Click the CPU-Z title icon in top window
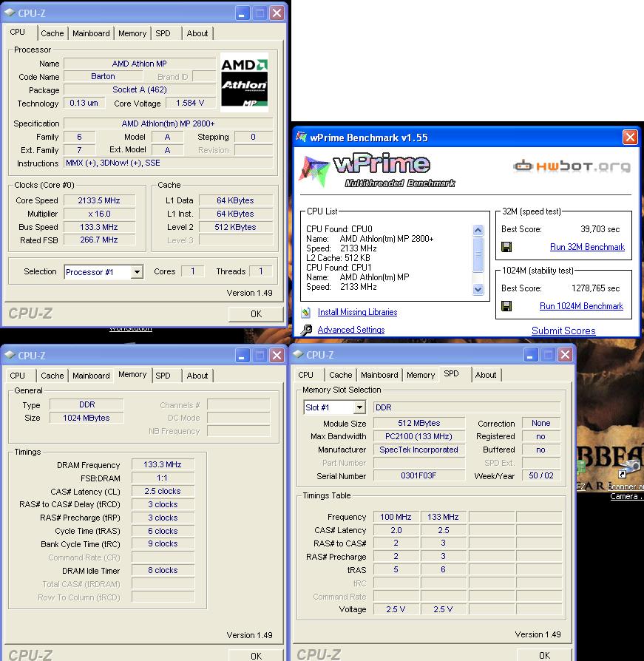 pyautogui.click(x=10, y=13)
